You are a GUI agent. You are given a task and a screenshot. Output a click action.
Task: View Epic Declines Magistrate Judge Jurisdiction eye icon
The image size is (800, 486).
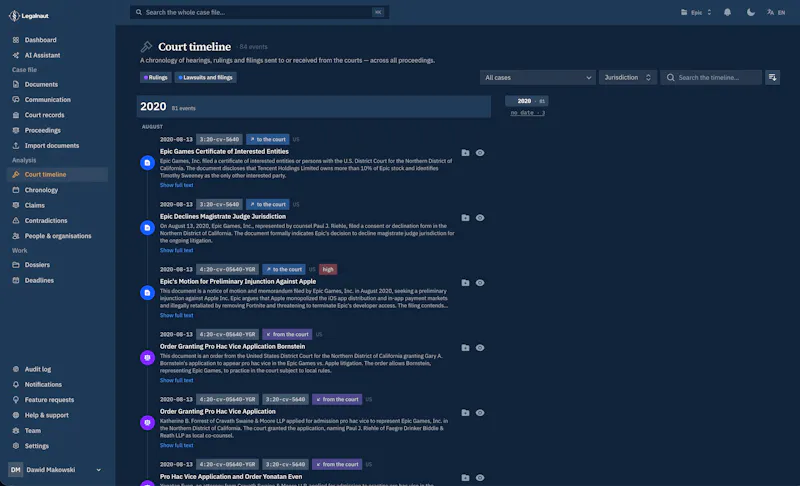point(480,218)
